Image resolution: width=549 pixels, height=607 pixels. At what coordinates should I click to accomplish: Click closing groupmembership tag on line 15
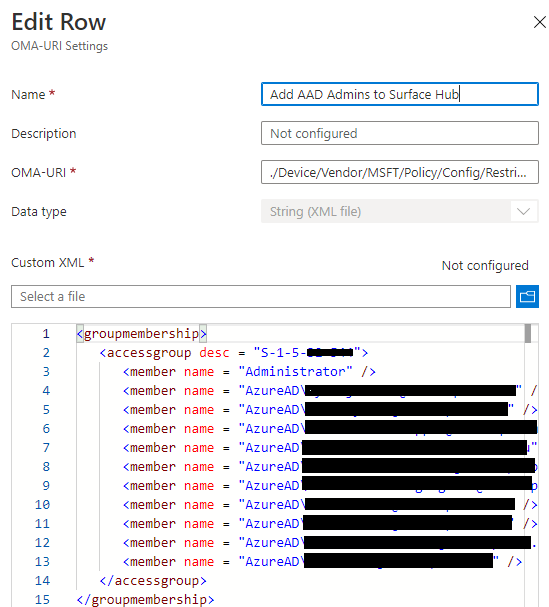coord(145,600)
